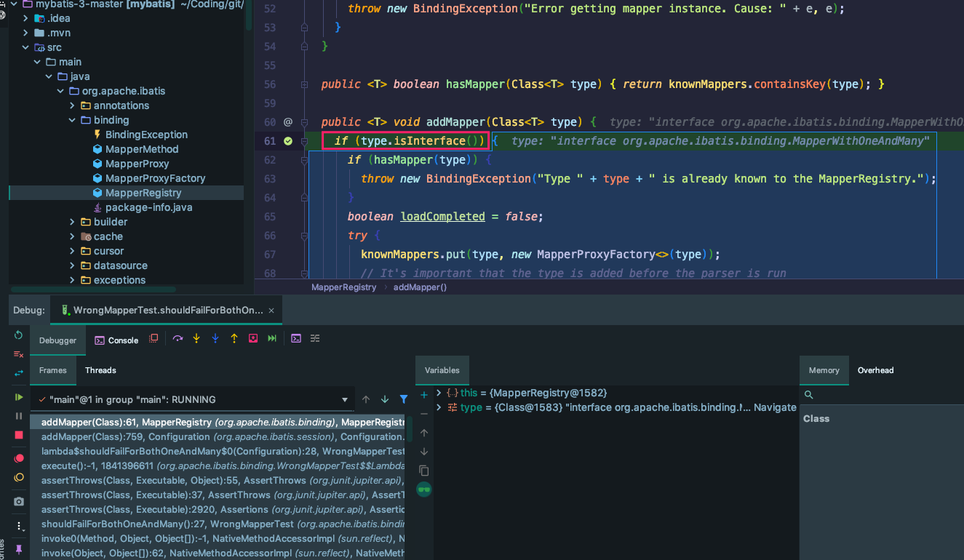This screenshot has height=560, width=964.
Task: Stop the debug session with red square
Action: (x=19, y=435)
